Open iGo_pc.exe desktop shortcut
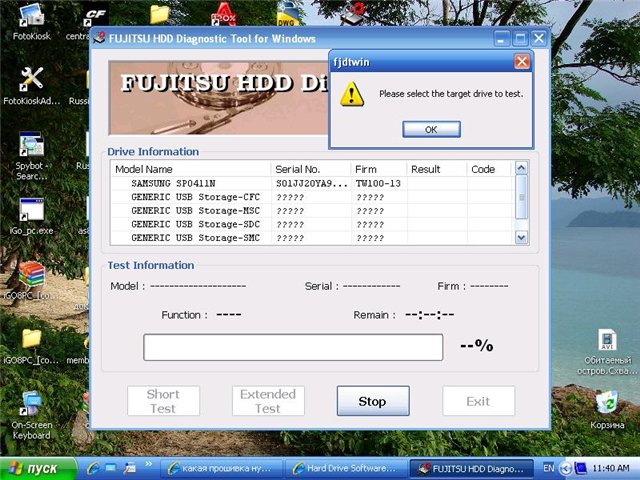This screenshot has width=640, height=480. pyautogui.click(x=31, y=212)
